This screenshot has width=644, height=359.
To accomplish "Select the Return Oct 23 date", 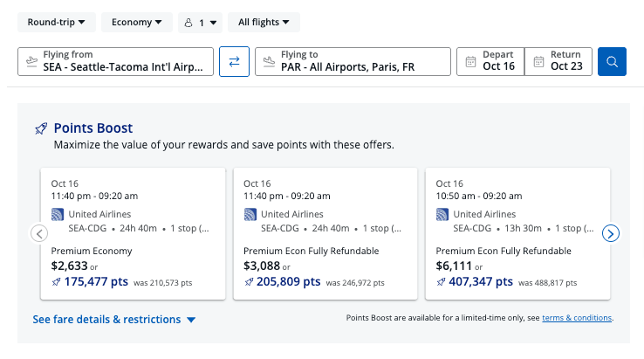I will [x=565, y=62].
